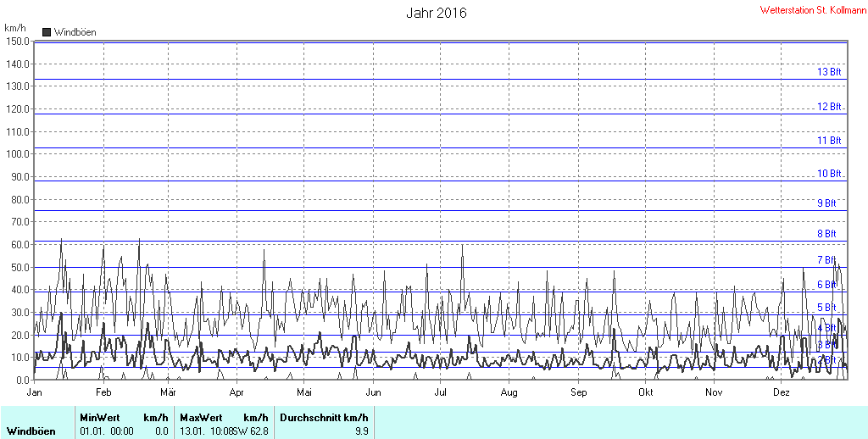Click the Wetterstation St. Kollmann label

(813, 10)
